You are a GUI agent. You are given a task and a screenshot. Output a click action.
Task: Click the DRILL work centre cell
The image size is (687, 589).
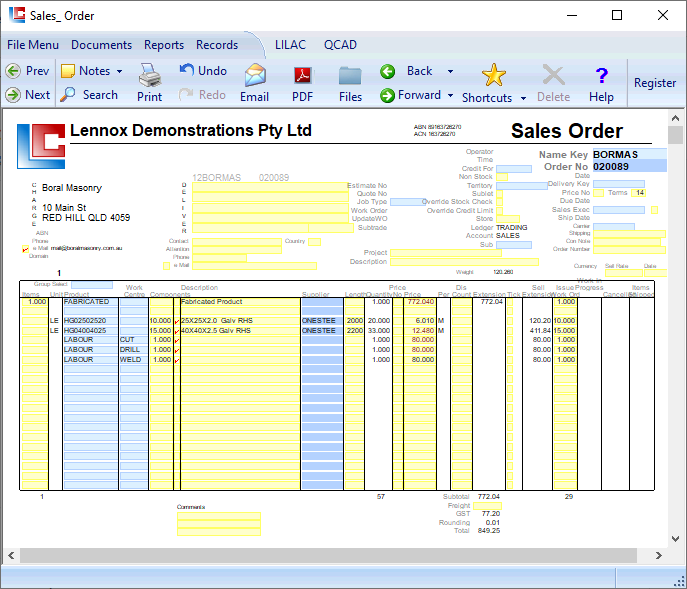click(134, 350)
